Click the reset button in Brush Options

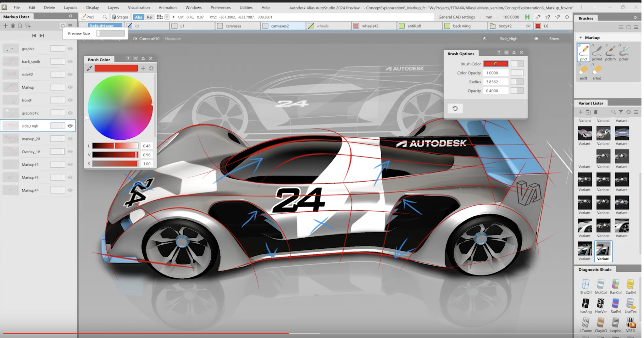click(456, 108)
